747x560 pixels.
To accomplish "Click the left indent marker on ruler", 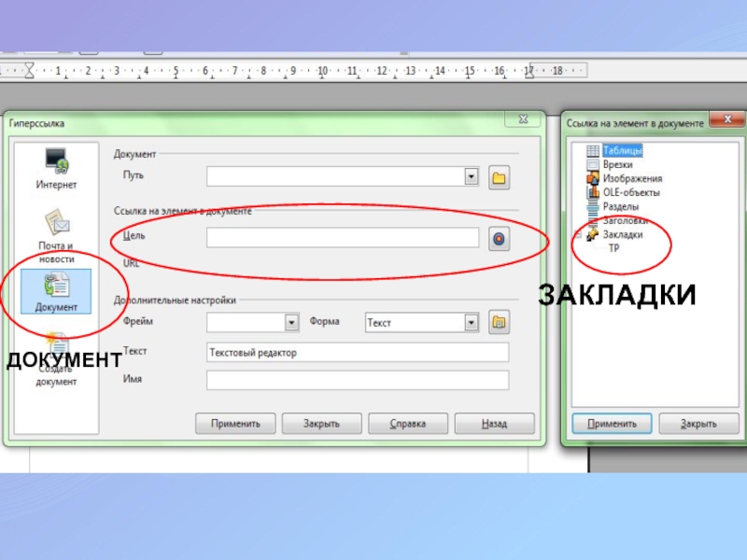I will click(29, 71).
